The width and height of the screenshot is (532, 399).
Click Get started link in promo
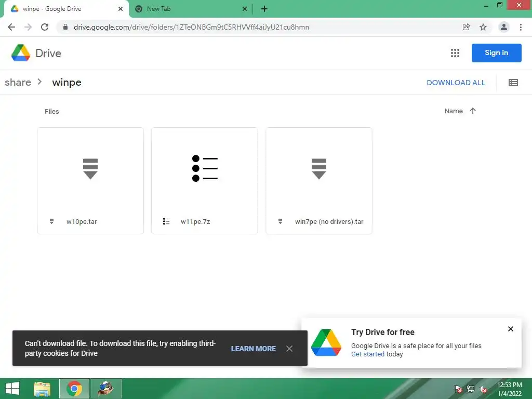tap(368, 354)
